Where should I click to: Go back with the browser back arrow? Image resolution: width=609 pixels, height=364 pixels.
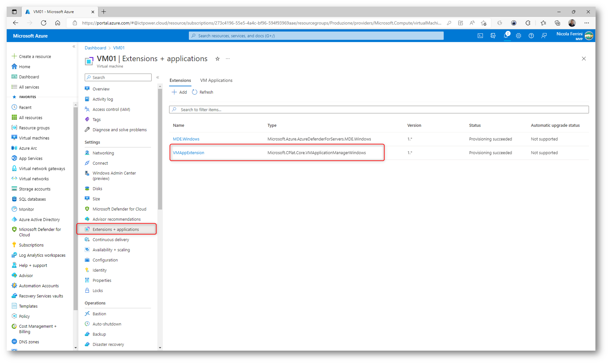tap(15, 23)
